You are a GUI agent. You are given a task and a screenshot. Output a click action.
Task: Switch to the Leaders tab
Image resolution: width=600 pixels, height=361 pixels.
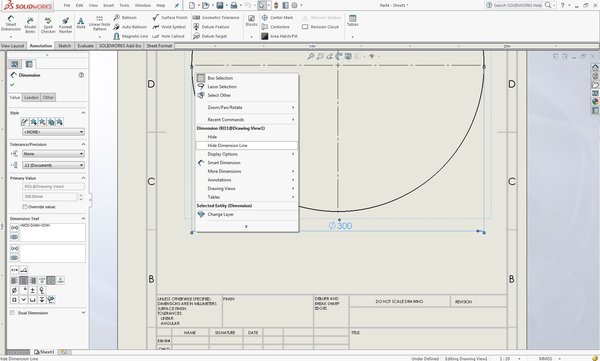(31, 97)
